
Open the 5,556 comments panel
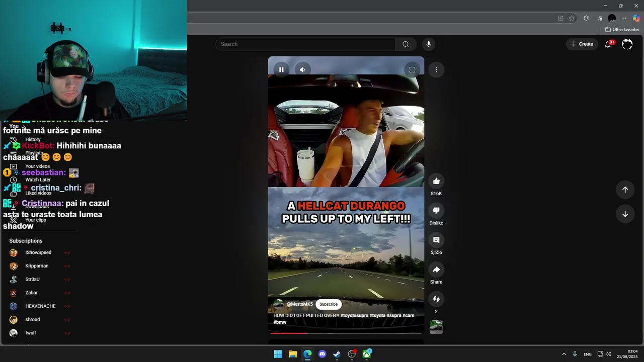436,240
